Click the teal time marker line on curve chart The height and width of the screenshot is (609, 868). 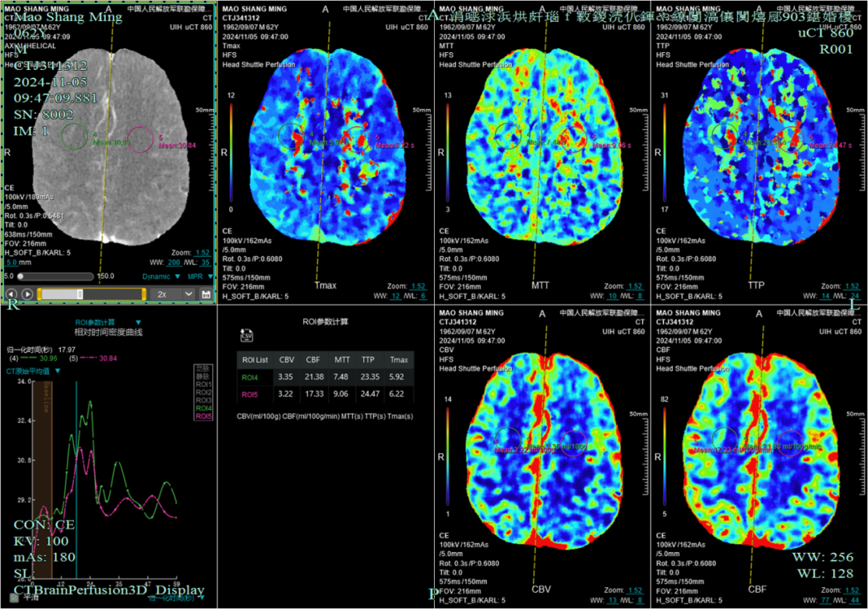(76, 479)
